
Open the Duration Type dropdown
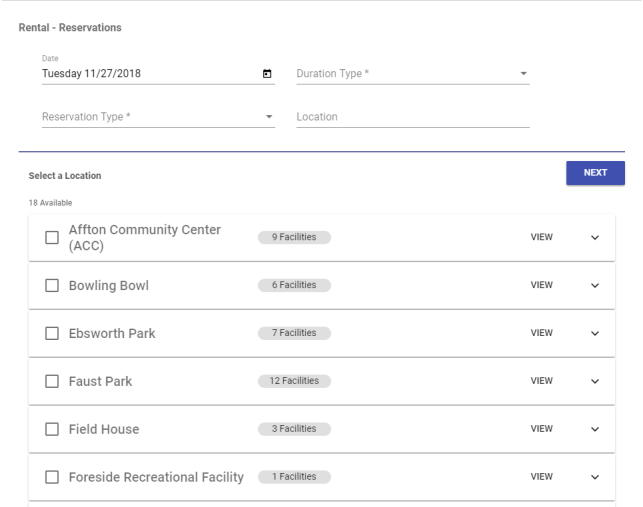[412, 74]
